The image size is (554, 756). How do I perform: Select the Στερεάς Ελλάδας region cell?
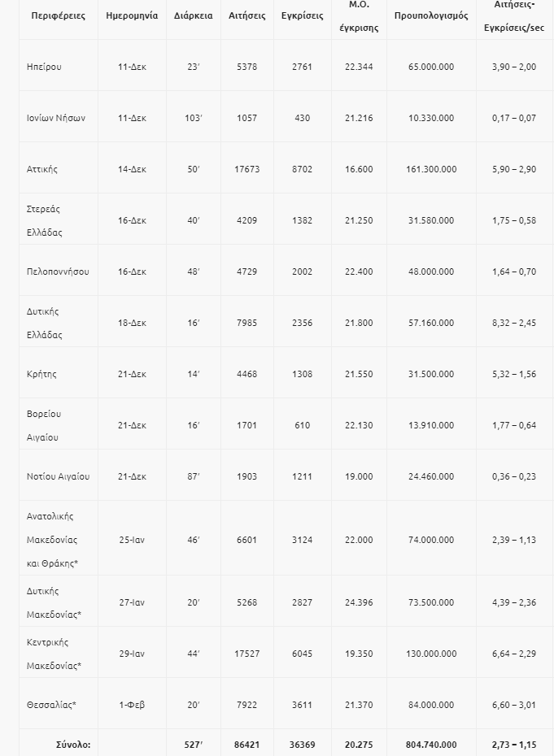[44, 220]
